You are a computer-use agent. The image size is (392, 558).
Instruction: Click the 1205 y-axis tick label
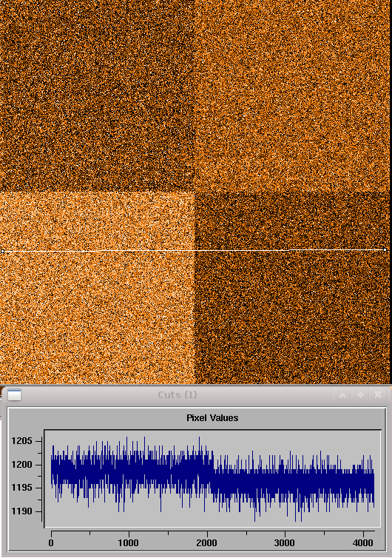(21, 441)
